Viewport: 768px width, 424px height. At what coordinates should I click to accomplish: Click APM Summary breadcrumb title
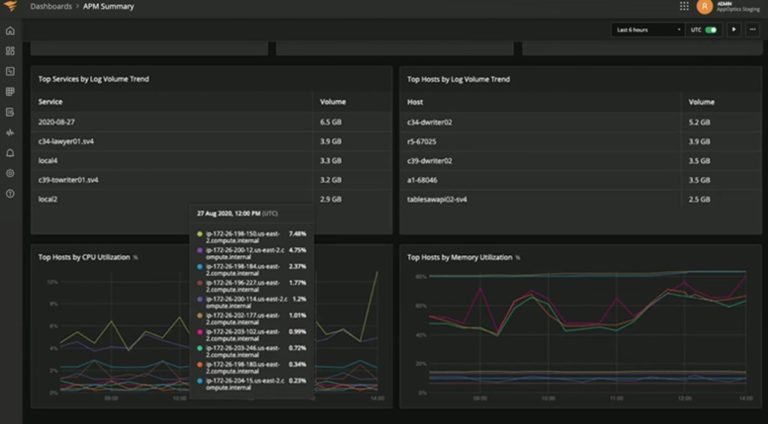108,6
